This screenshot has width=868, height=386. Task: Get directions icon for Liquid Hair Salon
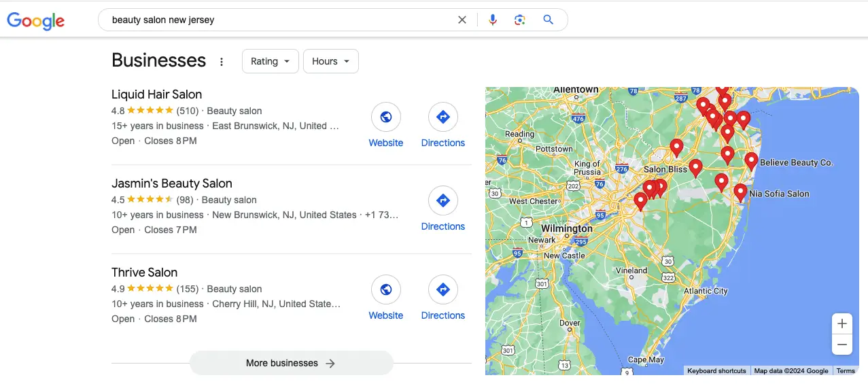pyautogui.click(x=443, y=117)
